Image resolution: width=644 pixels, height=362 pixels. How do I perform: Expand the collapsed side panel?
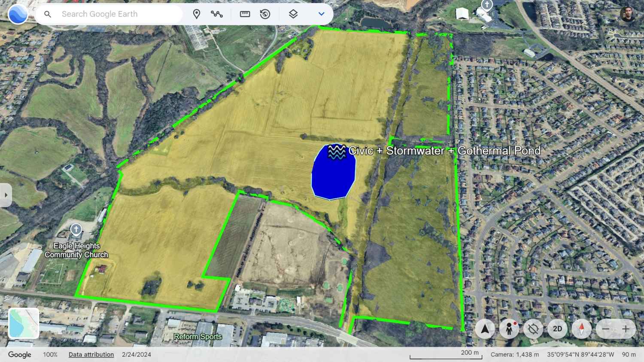6,195
